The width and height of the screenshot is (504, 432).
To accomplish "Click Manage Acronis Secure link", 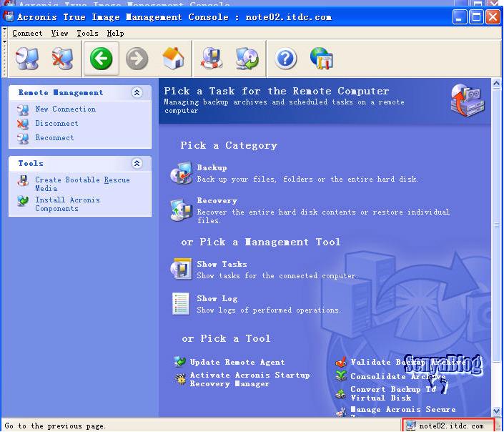I will [x=403, y=410].
